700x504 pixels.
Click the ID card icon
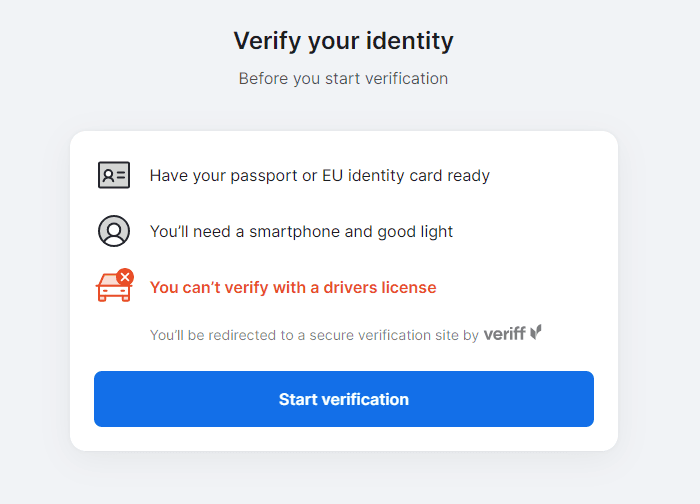[114, 175]
